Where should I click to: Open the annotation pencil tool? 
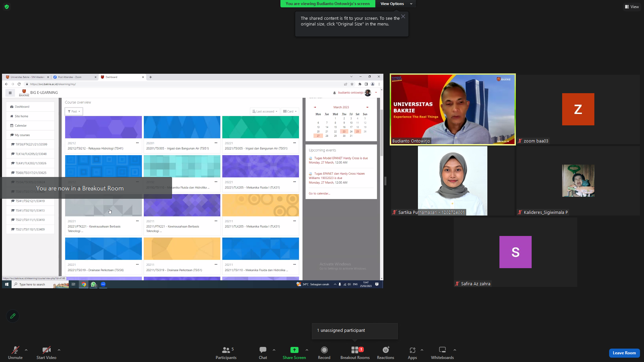coord(13,316)
